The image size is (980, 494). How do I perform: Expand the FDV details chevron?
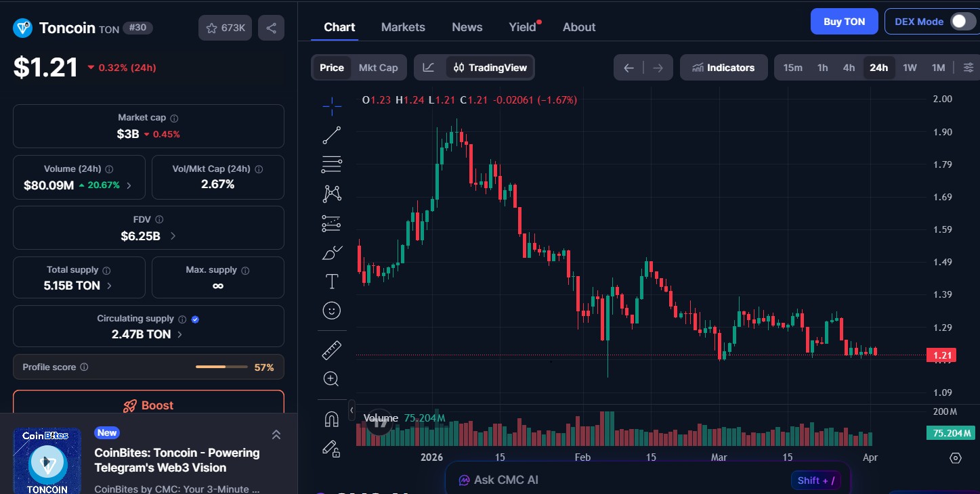click(173, 236)
